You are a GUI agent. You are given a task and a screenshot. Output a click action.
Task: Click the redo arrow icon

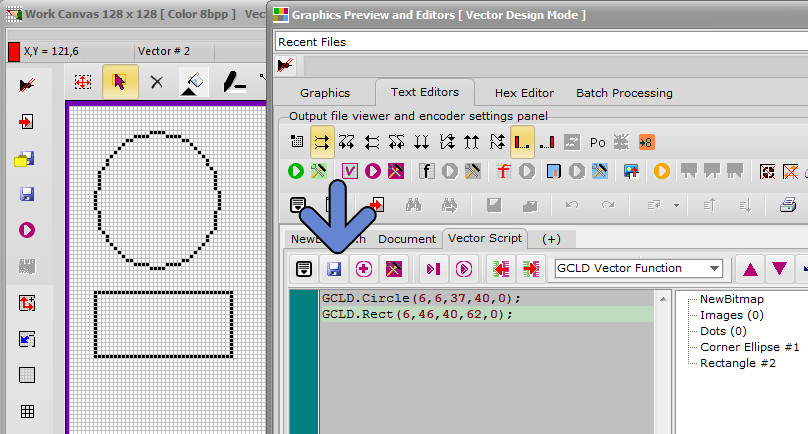[x=609, y=205]
